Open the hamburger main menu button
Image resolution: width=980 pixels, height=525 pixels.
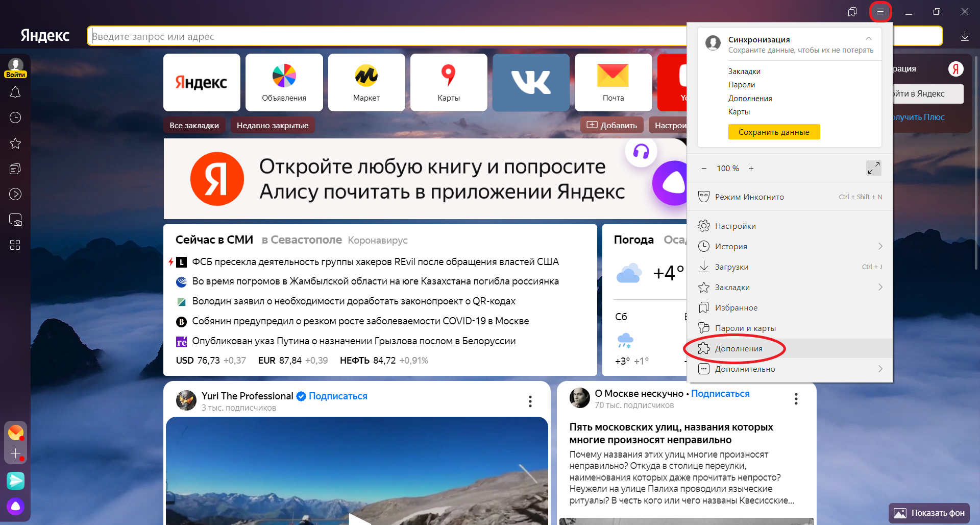880,12
